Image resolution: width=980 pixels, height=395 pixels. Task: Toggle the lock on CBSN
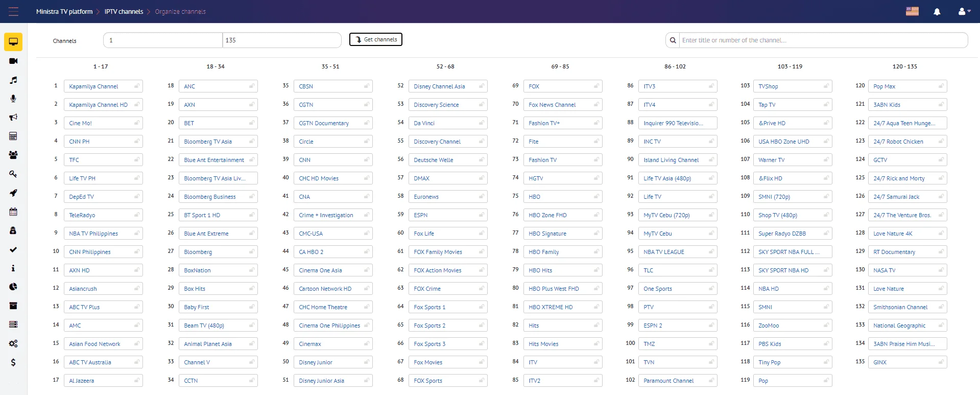[x=367, y=86]
